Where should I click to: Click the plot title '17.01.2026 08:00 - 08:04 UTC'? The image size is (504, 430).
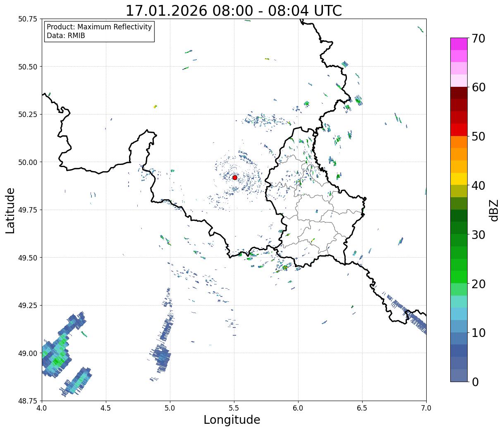coord(234,11)
